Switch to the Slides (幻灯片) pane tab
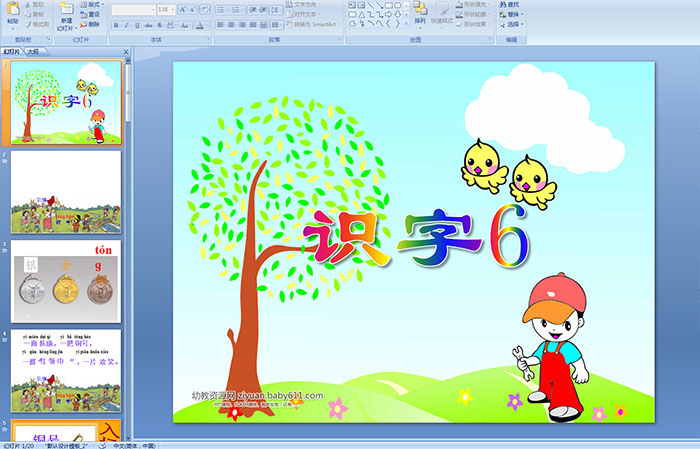The image size is (700, 449). click(12, 52)
